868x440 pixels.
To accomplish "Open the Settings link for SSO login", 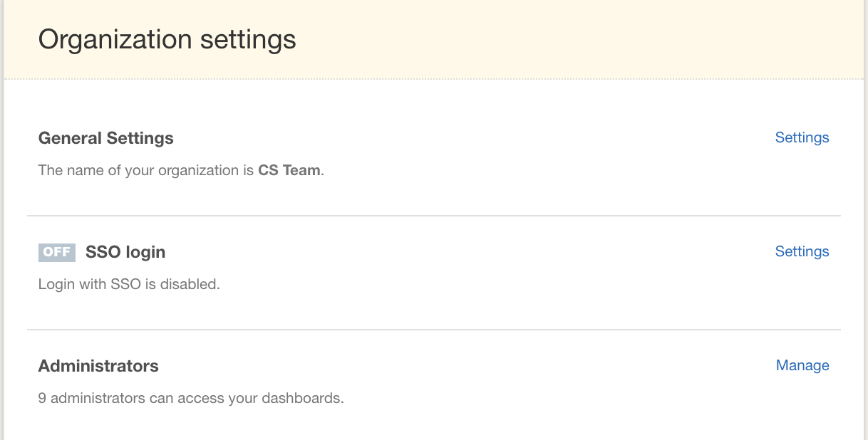I will [802, 251].
